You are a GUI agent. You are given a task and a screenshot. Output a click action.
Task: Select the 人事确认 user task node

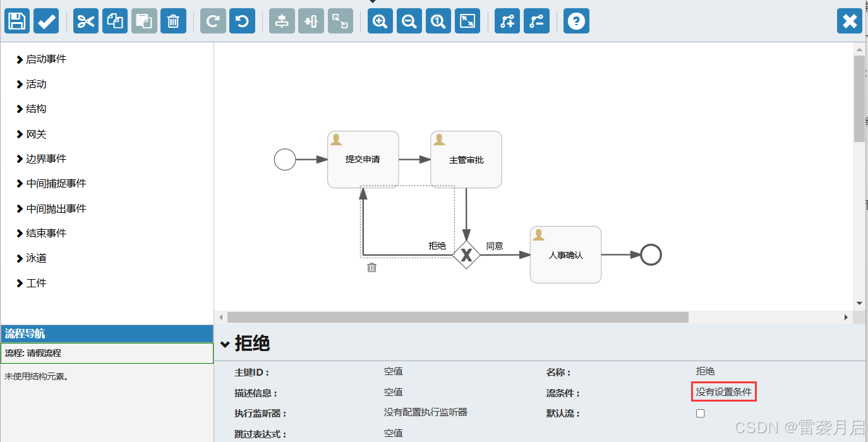point(565,254)
